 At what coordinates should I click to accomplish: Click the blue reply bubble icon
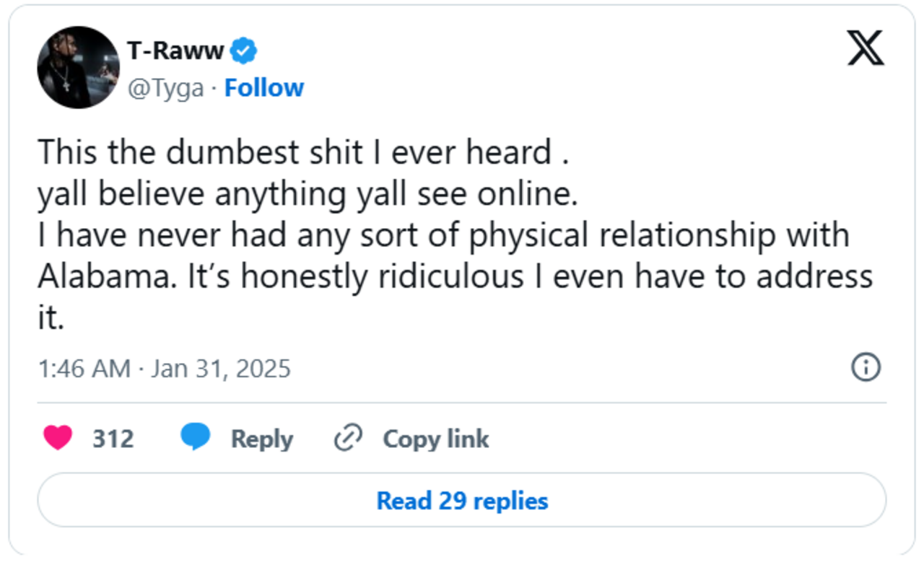195,438
